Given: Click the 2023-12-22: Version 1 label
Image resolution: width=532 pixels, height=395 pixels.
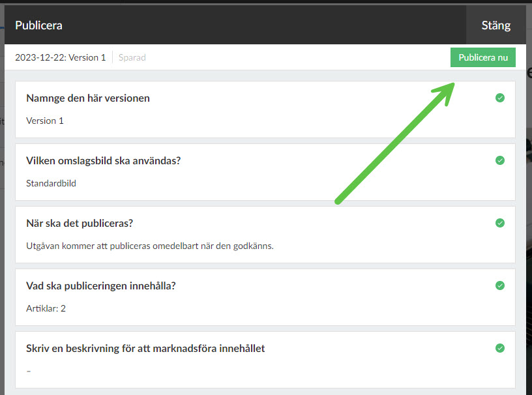Looking at the screenshot, I should point(60,57).
